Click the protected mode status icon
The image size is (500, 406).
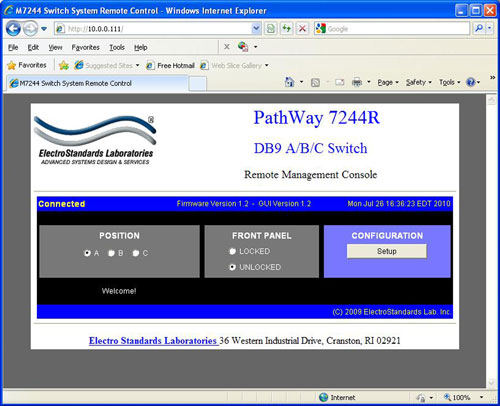pyautogui.click(x=421, y=398)
